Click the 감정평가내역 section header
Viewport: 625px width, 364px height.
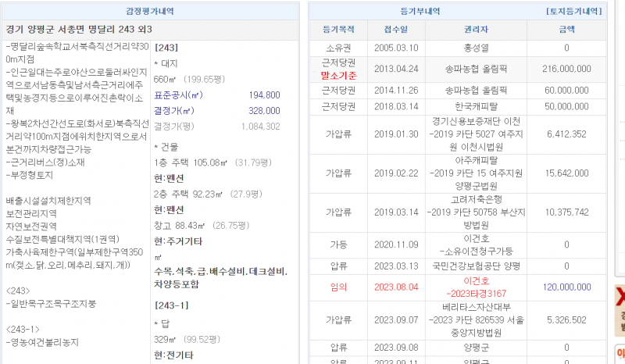click(x=150, y=12)
